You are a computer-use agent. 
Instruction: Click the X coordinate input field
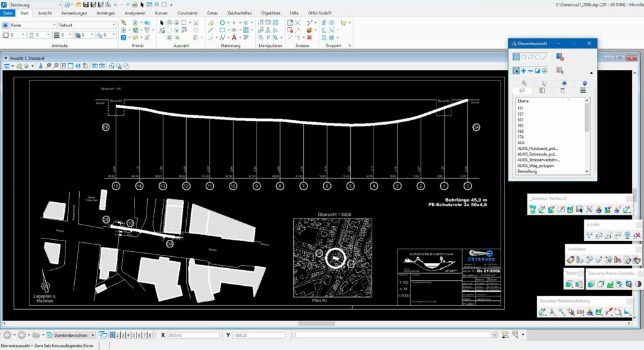(193, 335)
